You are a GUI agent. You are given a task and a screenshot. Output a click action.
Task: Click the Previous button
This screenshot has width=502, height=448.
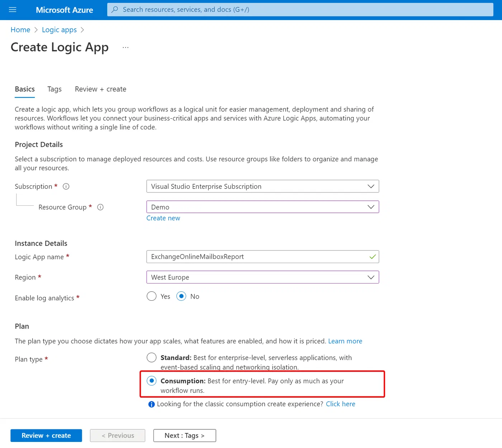pyautogui.click(x=118, y=435)
